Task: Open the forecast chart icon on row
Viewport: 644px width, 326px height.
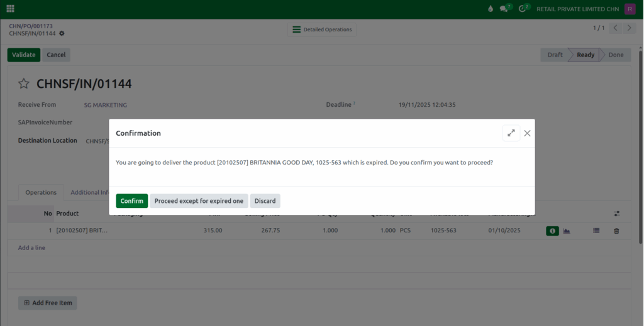Action: pos(567,231)
